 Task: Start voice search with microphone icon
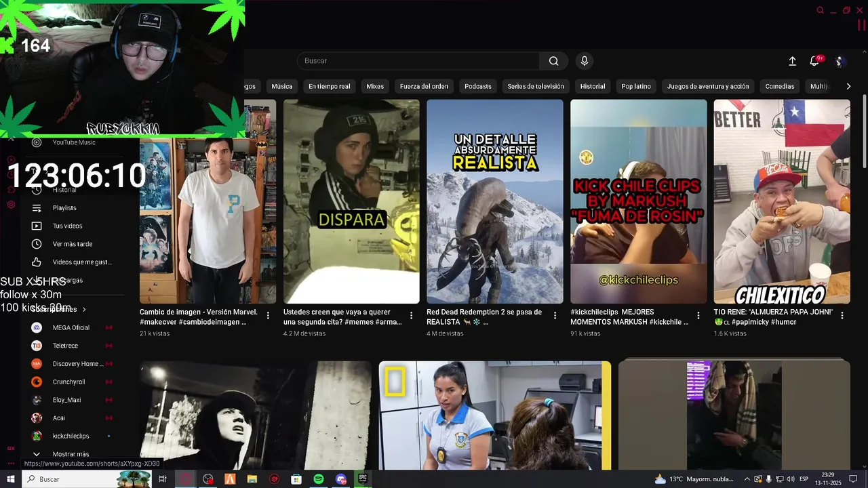coord(585,61)
